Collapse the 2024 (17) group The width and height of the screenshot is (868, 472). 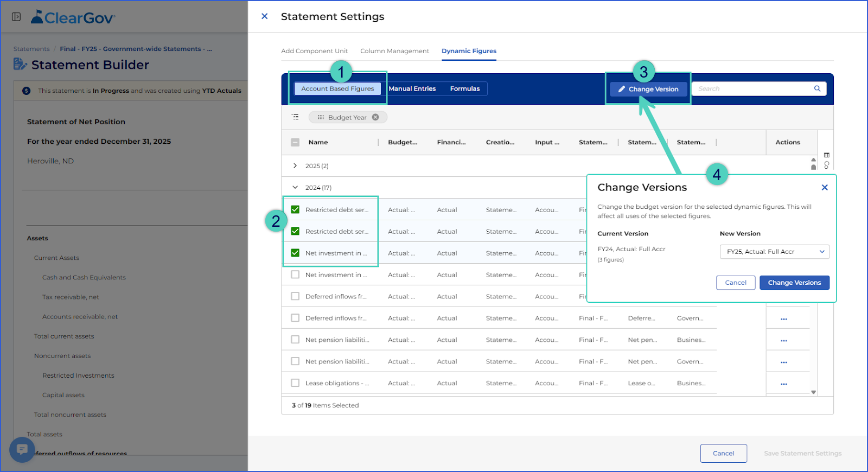(x=295, y=187)
